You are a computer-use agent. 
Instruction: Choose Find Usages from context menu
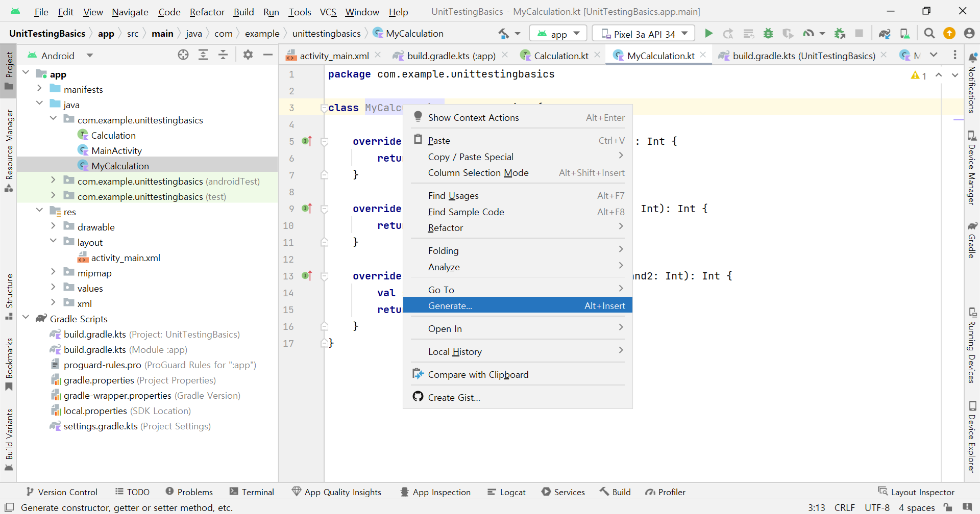pos(518,195)
